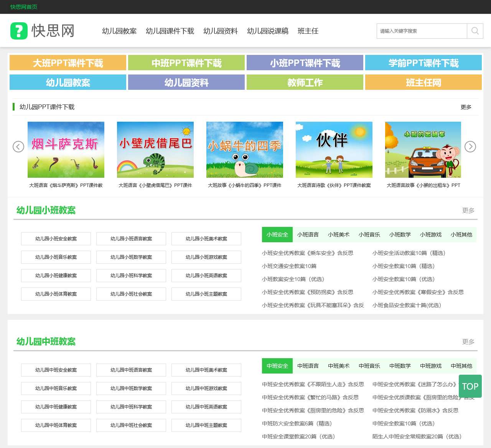
Task: Click the 快思网 green logo icon
Action: pos(19,31)
